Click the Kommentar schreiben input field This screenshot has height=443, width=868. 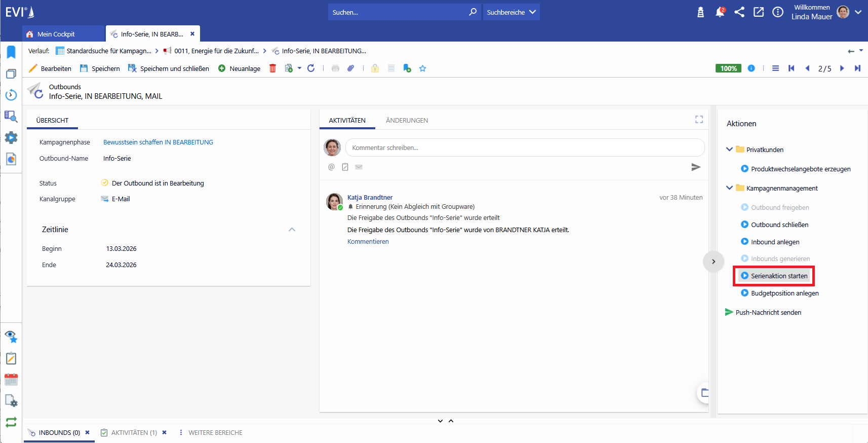525,148
